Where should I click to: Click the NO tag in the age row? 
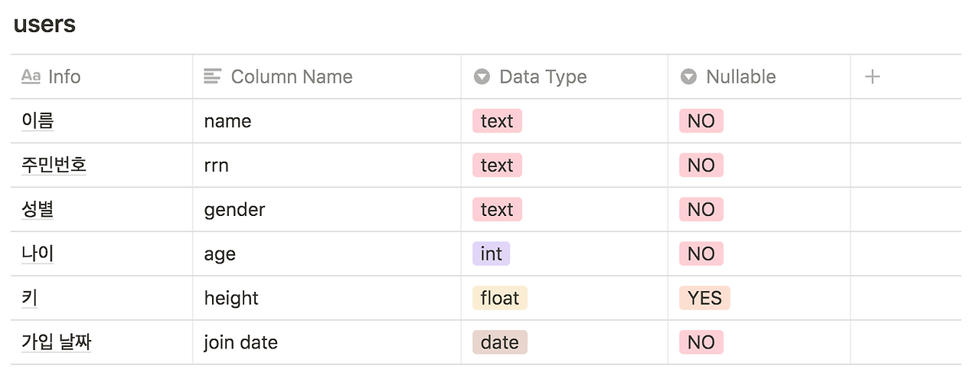pyautogui.click(x=701, y=254)
